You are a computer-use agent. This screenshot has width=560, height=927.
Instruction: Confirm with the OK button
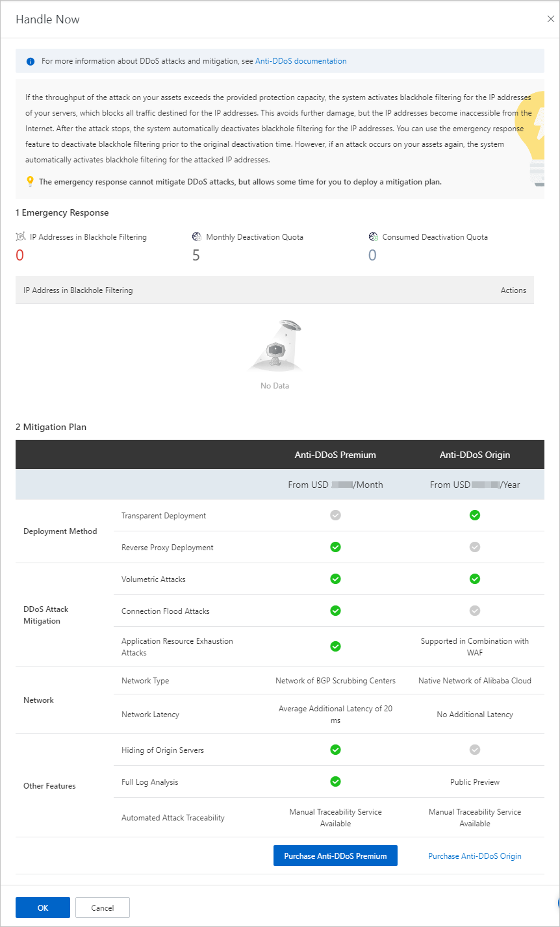[43, 908]
